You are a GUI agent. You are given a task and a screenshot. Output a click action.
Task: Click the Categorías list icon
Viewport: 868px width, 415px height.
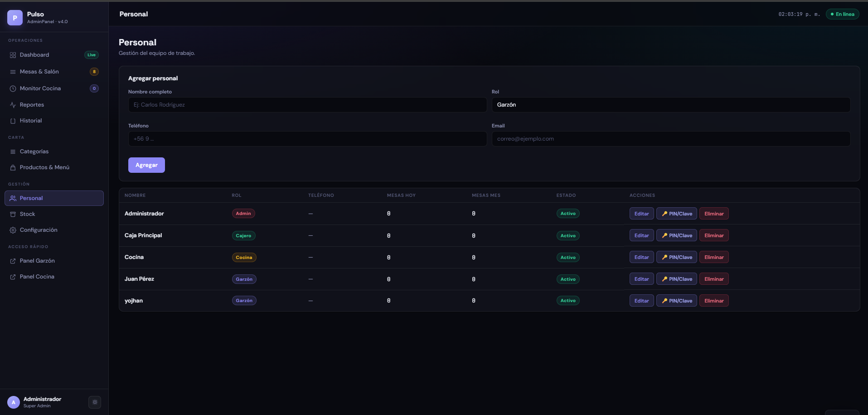tap(13, 151)
